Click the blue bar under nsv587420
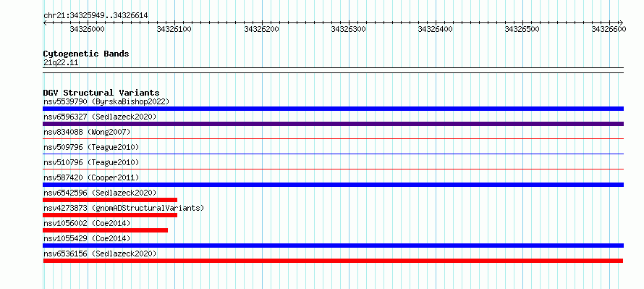 (x=333, y=185)
